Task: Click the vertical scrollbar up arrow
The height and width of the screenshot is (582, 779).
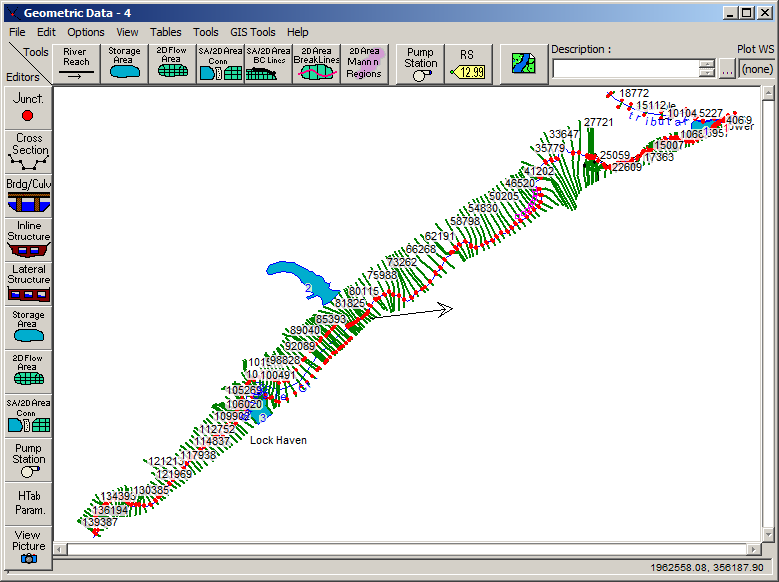Action: (768, 93)
